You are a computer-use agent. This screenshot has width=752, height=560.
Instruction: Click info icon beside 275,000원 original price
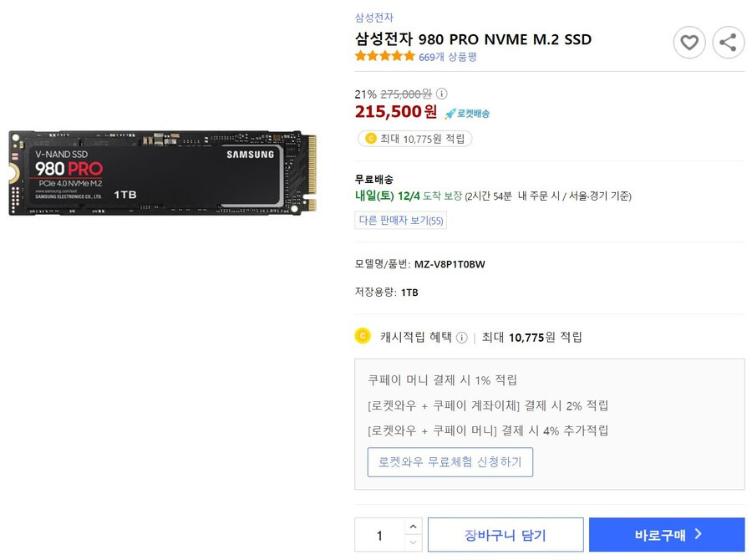point(441,94)
